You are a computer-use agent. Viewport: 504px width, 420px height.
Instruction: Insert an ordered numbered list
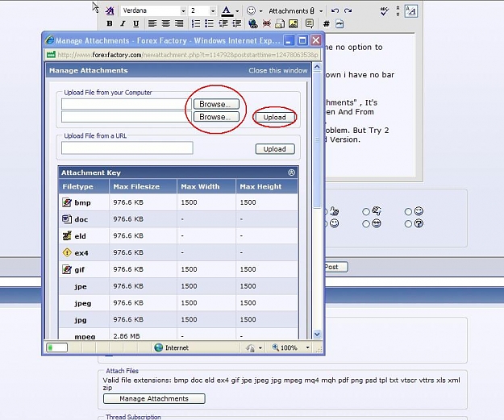[196, 23]
